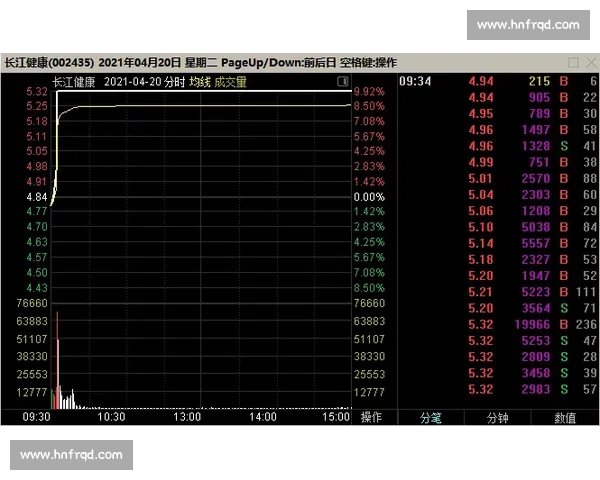This screenshot has height=480, width=600.
Task: Click the window maximize square icon
Action: pyautogui.click(x=573, y=62)
